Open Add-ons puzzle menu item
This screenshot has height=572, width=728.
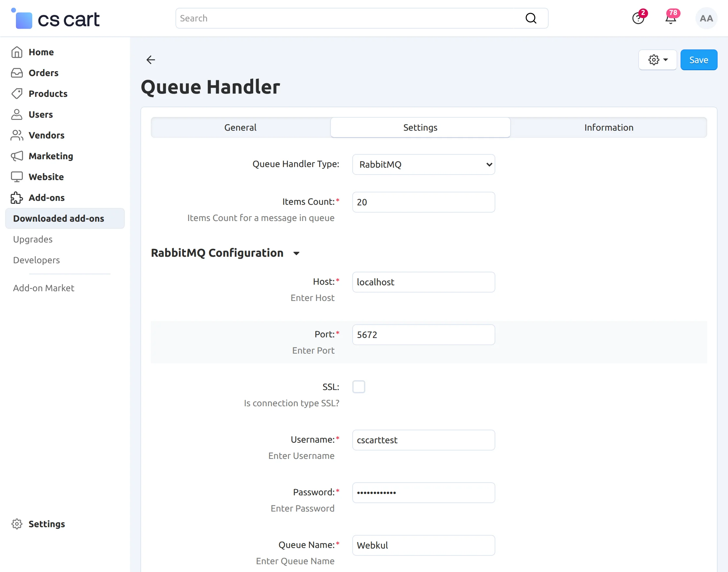46,198
